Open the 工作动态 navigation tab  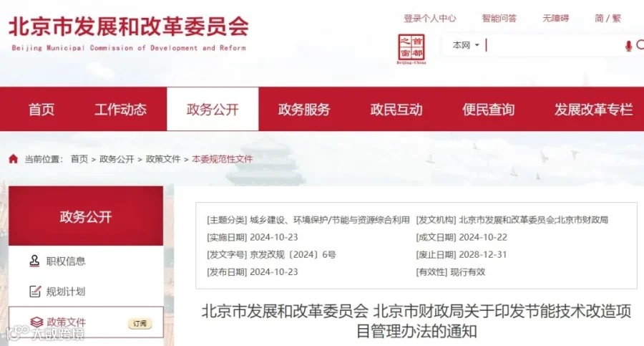121,110
